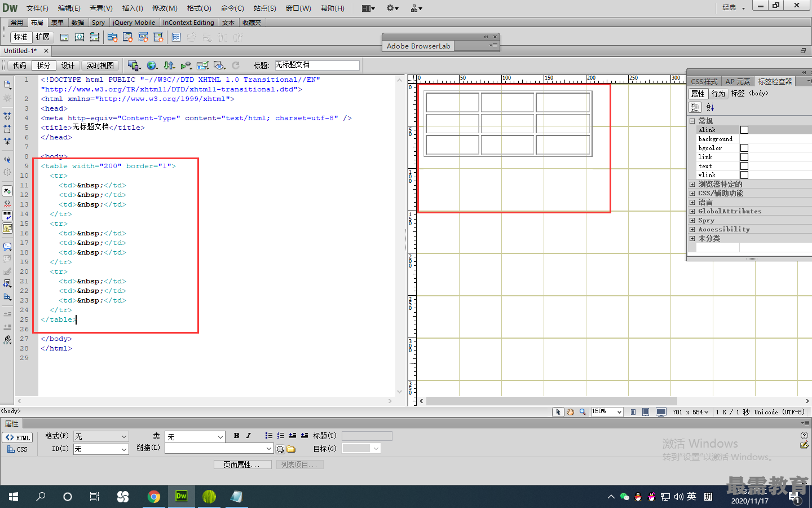812x508 pixels.
Task: Open Properties panel help icon
Action: click(x=804, y=435)
